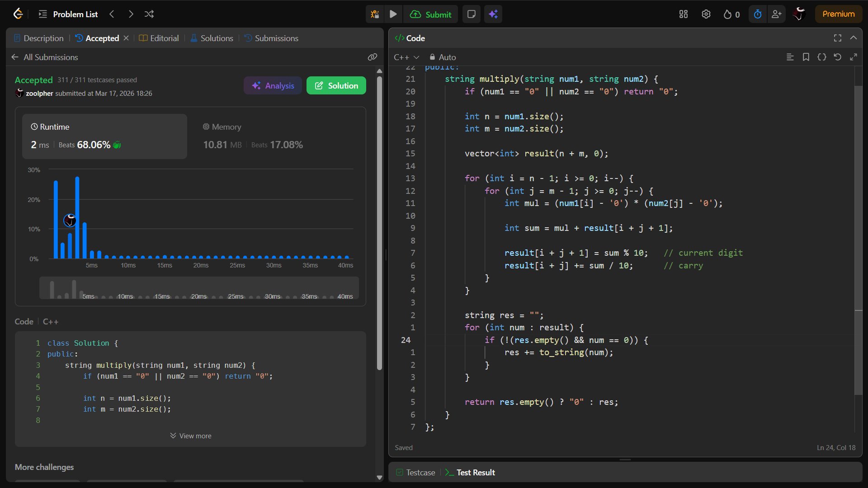Open the AI sparkle assistant icon

point(493,14)
